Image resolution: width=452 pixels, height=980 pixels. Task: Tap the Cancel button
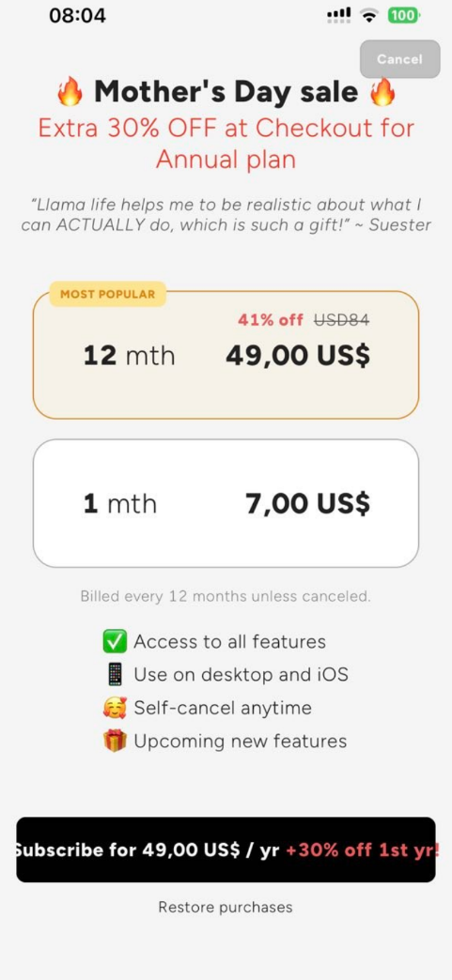(400, 59)
